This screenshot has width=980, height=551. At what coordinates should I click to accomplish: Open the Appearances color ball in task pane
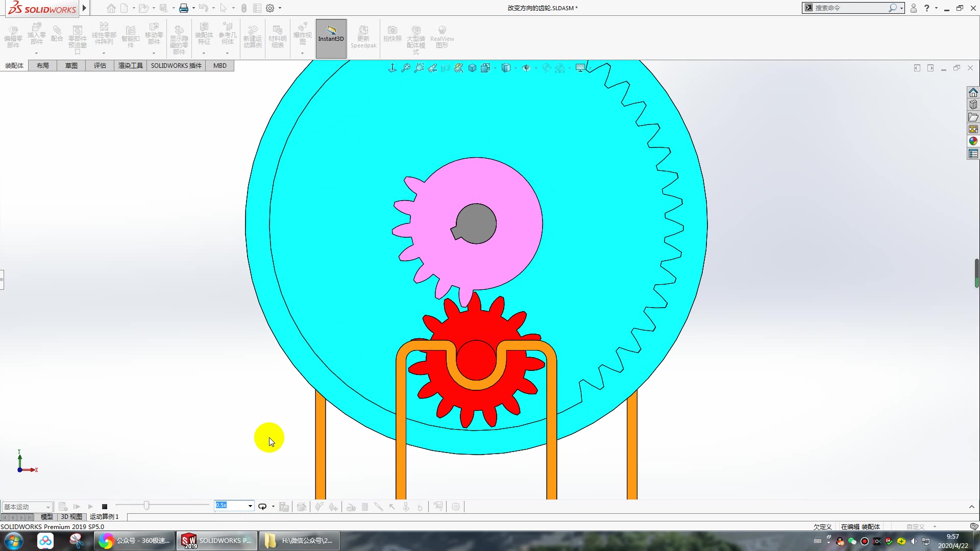click(973, 141)
